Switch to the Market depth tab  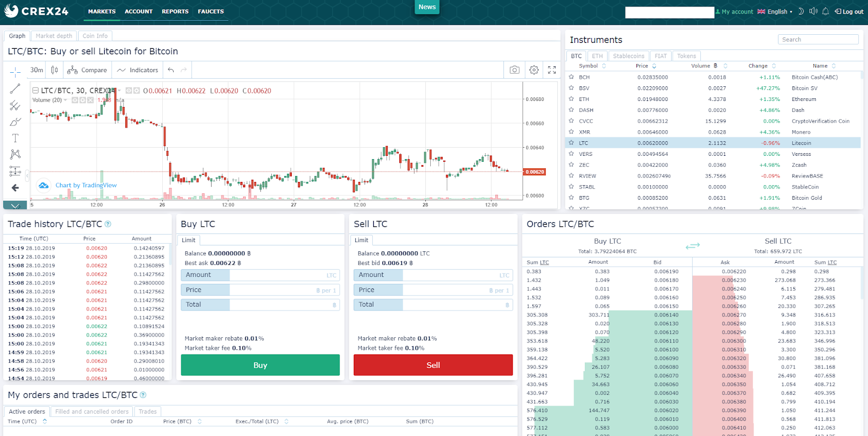tap(54, 36)
